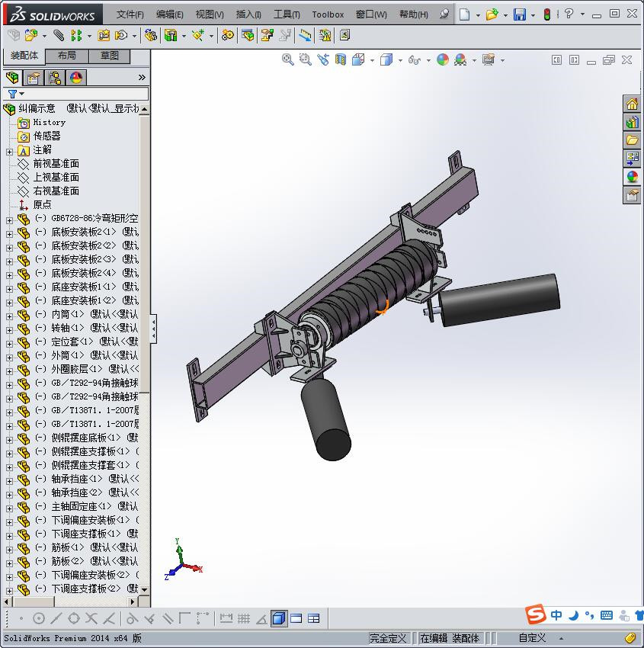Click the tree vertical scrollbar down arrow
Image resolution: width=644 pixels, height=648 pixels.
144,590
